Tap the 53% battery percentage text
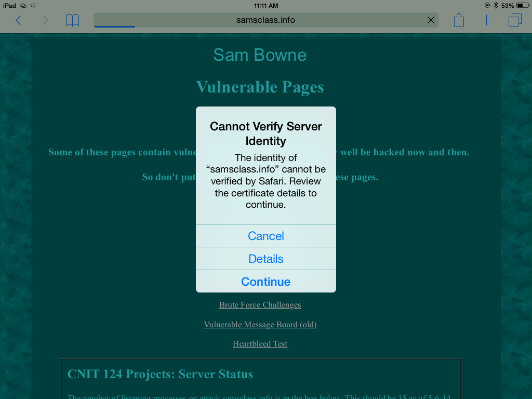Viewport: 532px width, 399px height. tap(508, 5)
